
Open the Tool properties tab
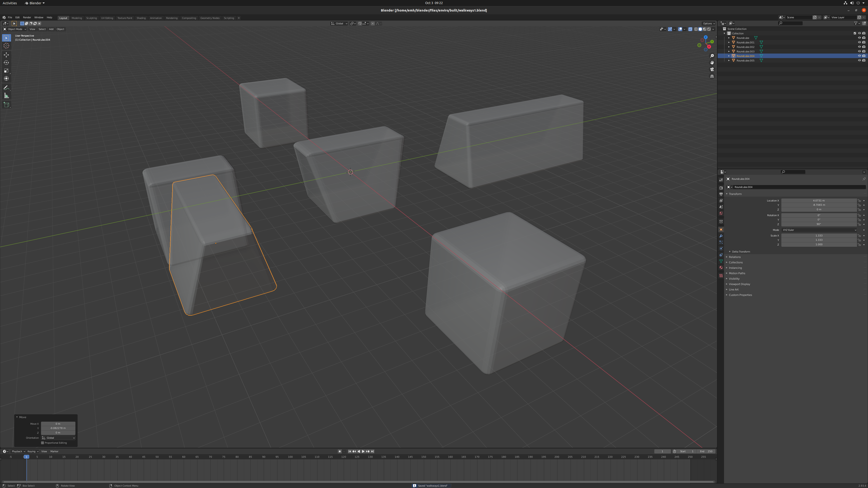click(x=721, y=180)
